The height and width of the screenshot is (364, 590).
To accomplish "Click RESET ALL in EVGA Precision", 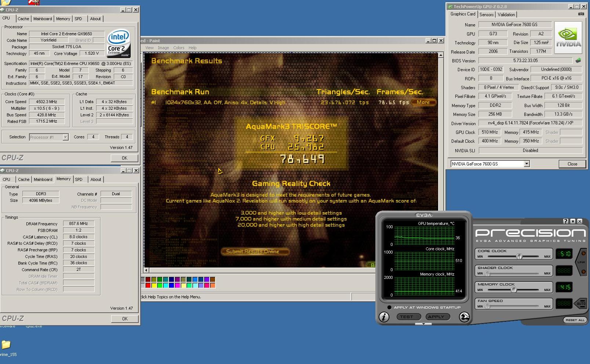I will [575, 320].
